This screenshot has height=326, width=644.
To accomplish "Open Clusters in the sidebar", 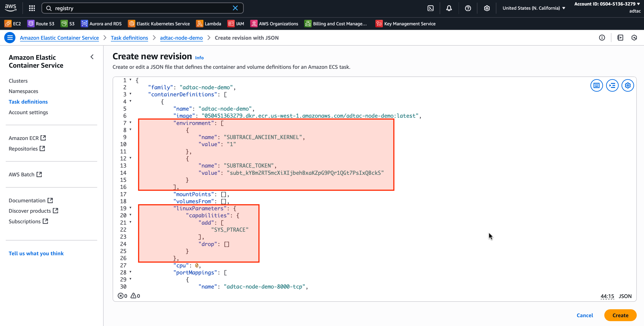I will pyautogui.click(x=18, y=81).
